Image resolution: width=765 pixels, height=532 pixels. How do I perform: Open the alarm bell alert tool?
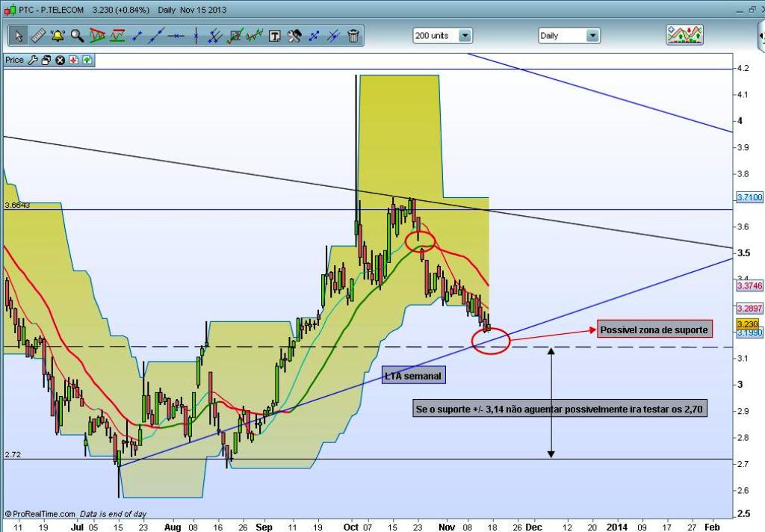pos(58,36)
